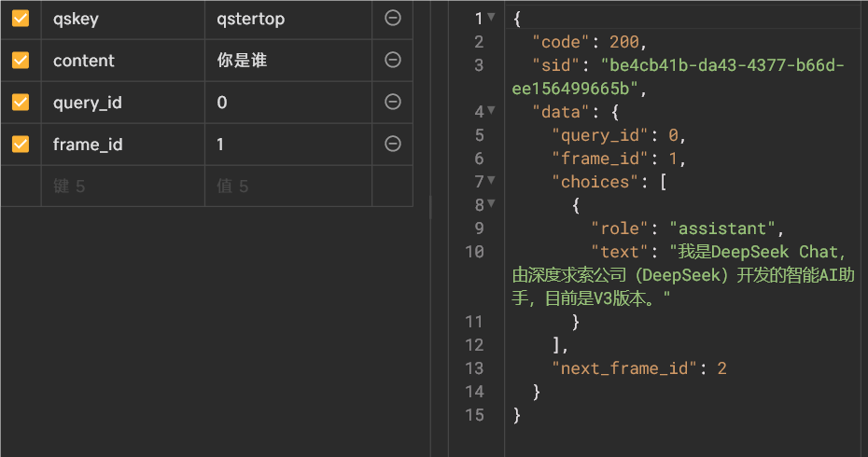Edit the content key cell
This screenshot has height=457, width=868.
(x=123, y=61)
